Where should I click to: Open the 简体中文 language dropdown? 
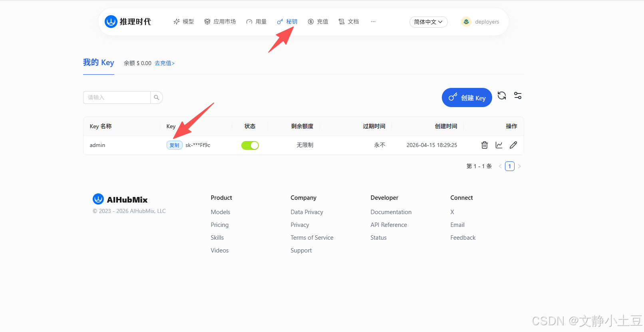click(x=428, y=22)
